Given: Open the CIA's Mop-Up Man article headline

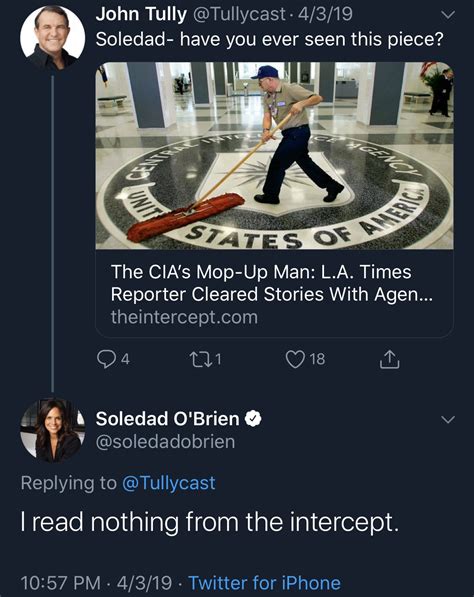Looking at the screenshot, I should [271, 283].
